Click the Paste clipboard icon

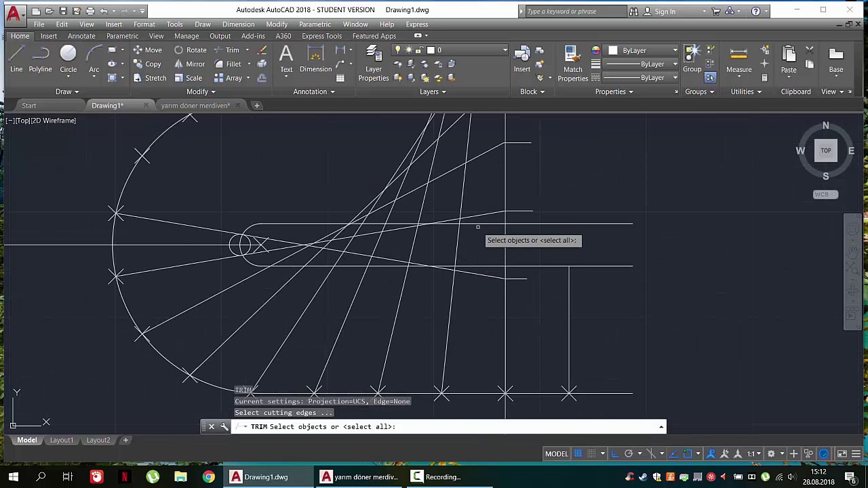point(788,59)
